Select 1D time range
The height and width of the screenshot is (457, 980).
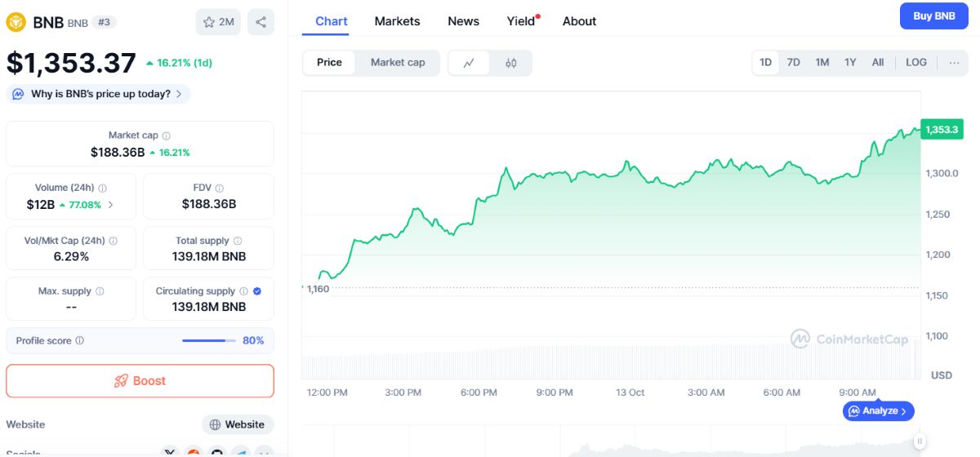(x=765, y=62)
